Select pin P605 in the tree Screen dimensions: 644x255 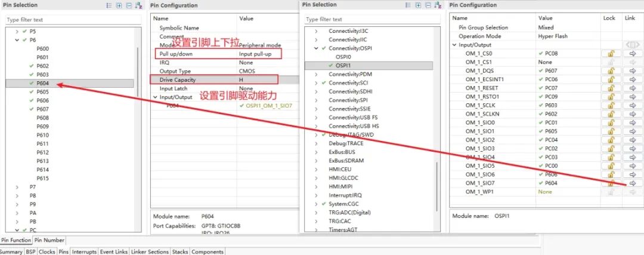coord(42,92)
